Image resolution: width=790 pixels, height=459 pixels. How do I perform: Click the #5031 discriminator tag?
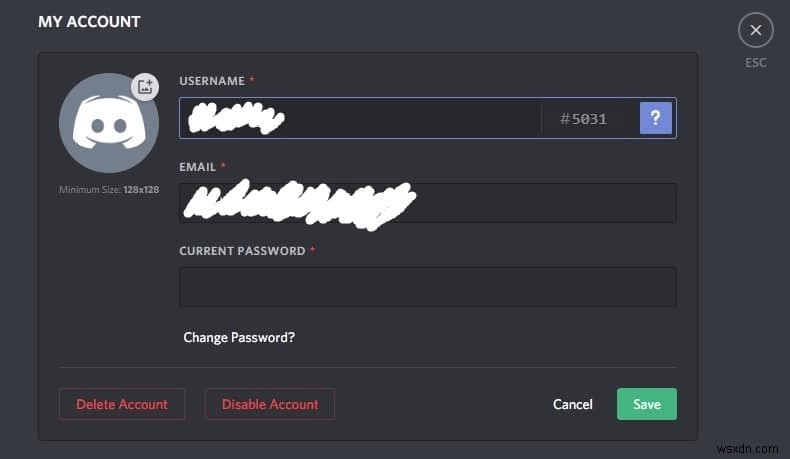point(583,118)
